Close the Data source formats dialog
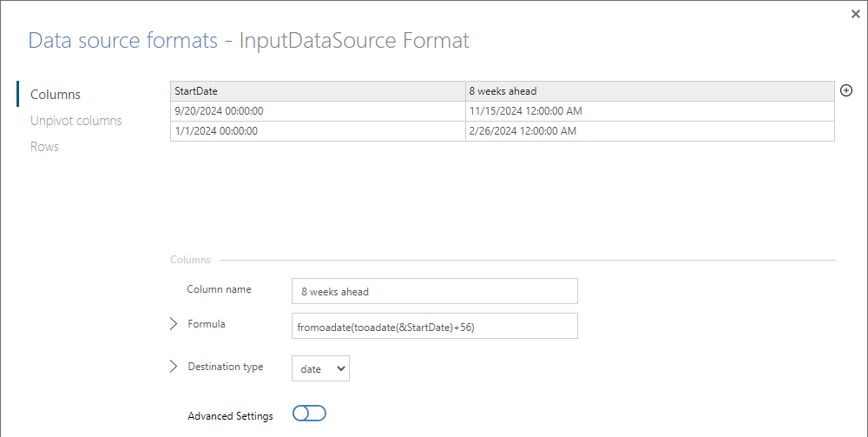 (855, 15)
